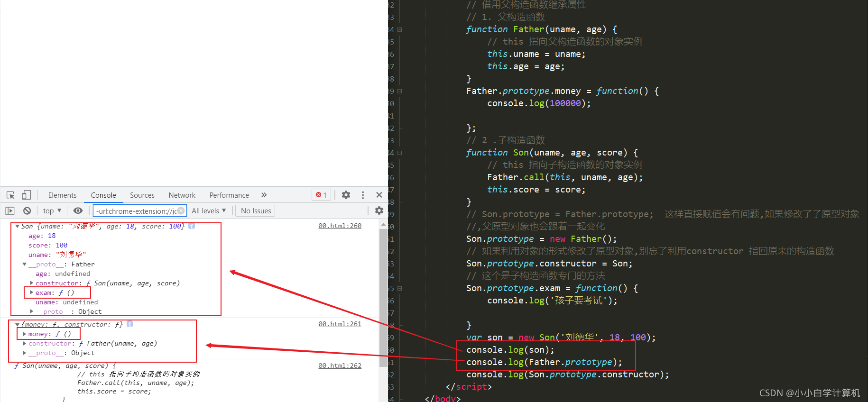Collapse code fold marker at Father.prototype.money line
The image size is (868, 402).
click(400, 91)
